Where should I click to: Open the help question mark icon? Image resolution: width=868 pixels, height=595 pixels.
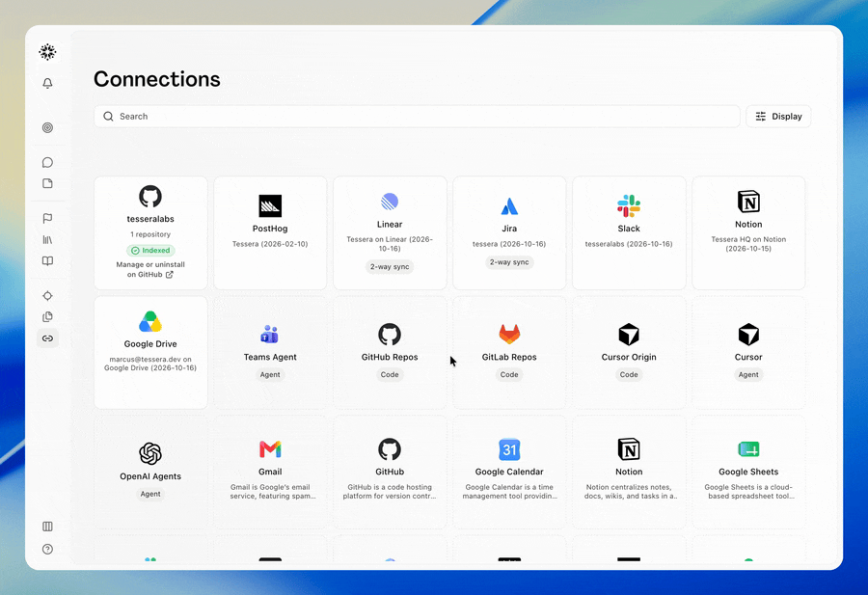47,549
